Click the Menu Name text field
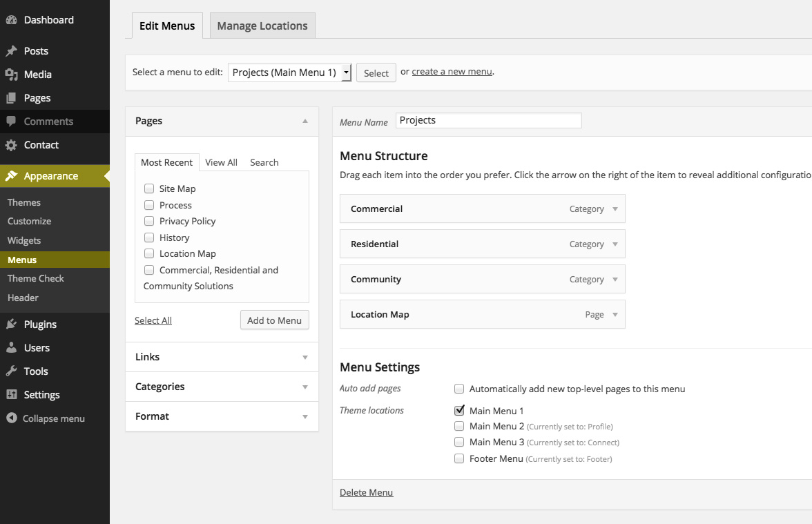The image size is (812, 524). click(488, 121)
